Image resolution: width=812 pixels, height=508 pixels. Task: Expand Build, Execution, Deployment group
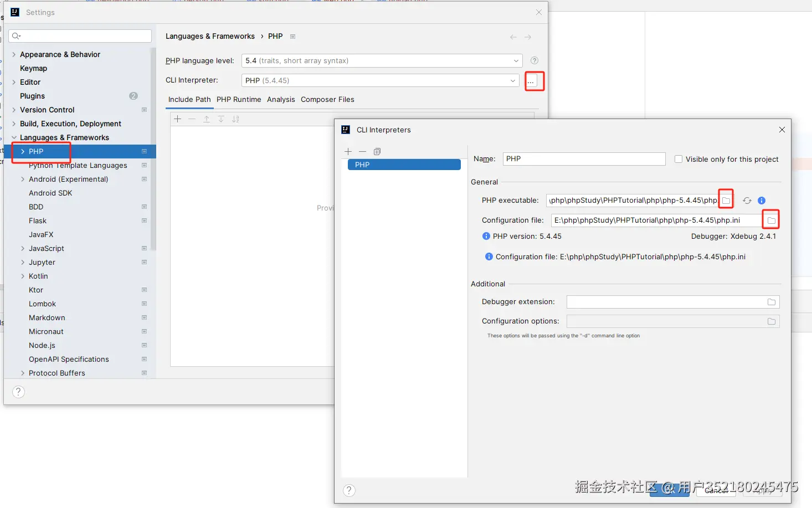point(14,124)
